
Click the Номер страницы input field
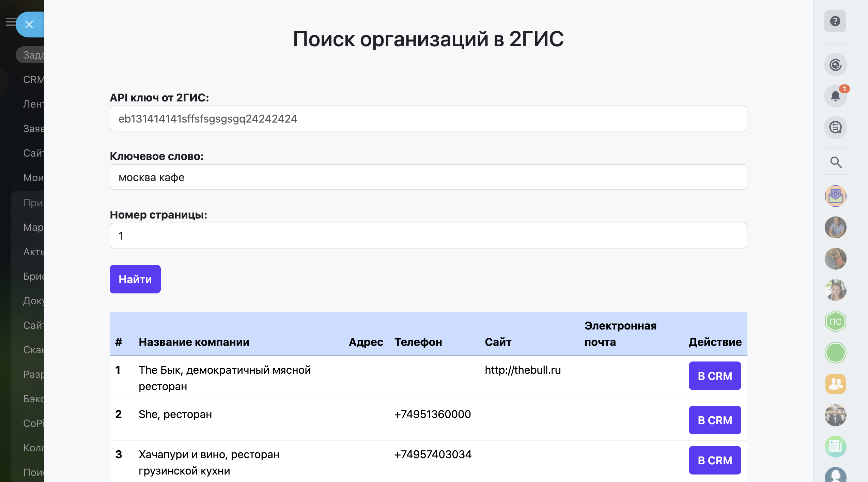(x=428, y=236)
